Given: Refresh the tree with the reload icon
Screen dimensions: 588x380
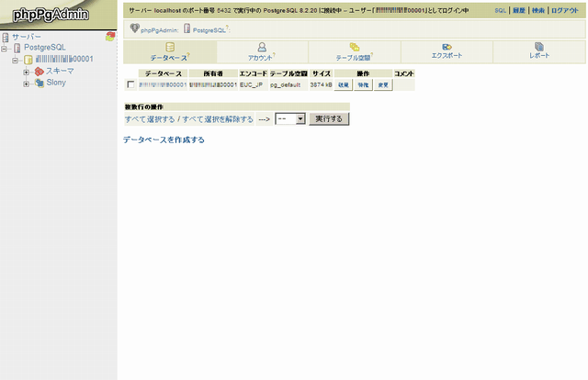Looking at the screenshot, I should [x=110, y=37].
